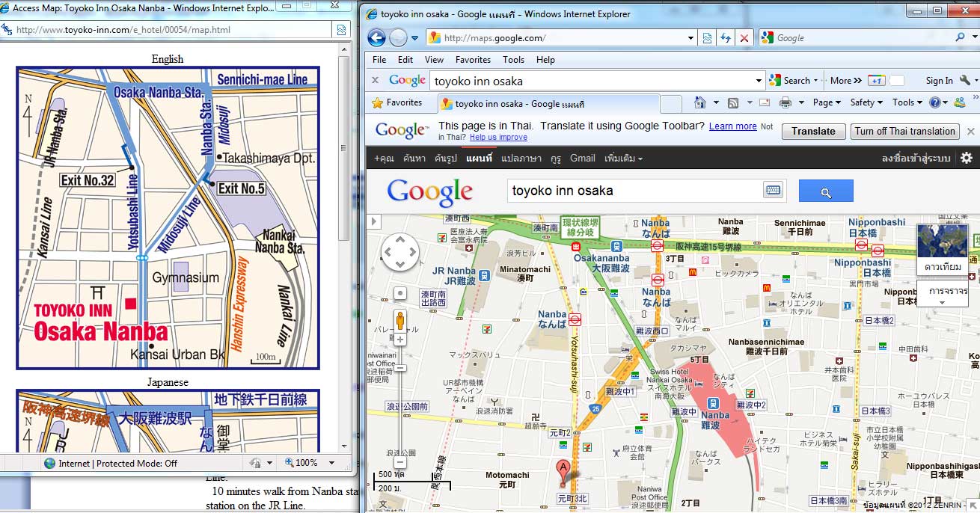Click the map zoom out minus button
The height and width of the screenshot is (513, 980).
click(x=401, y=463)
